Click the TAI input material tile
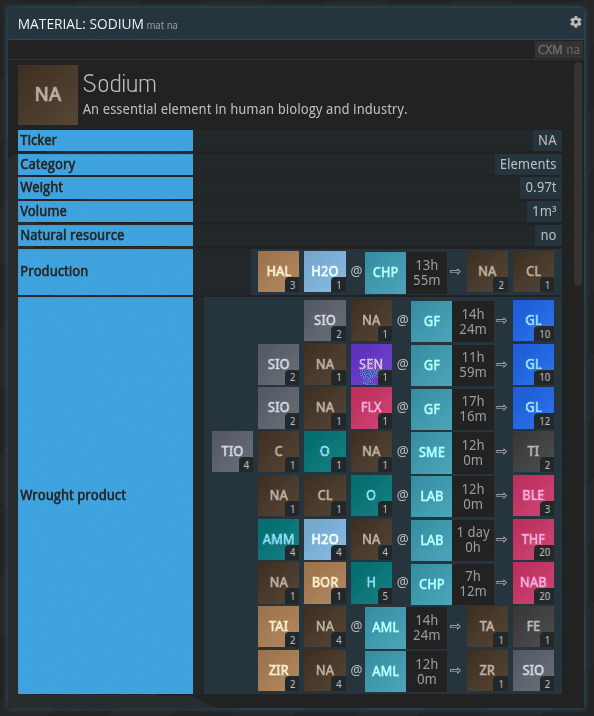Screen dimensions: 594x716 click(x=279, y=626)
